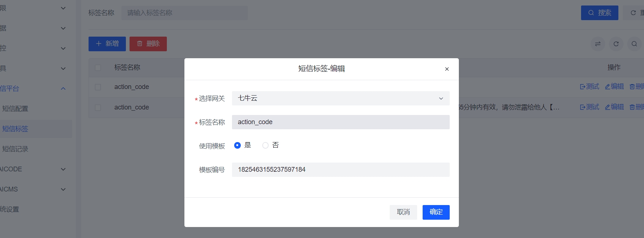Image resolution: width=644 pixels, height=238 pixels.
Task: Open 短信配置 in the sidebar
Action: point(15,109)
